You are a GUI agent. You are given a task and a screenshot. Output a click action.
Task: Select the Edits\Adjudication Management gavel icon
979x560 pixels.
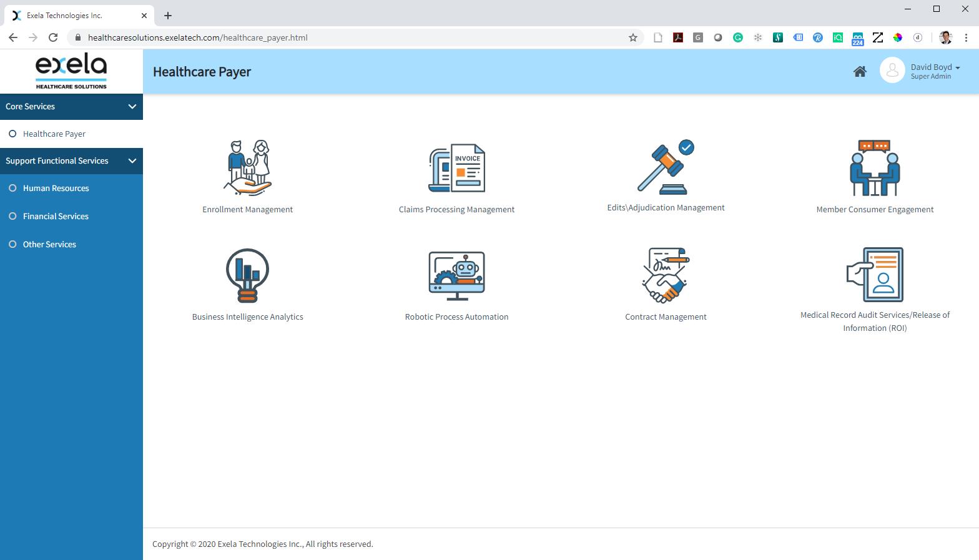tap(666, 167)
